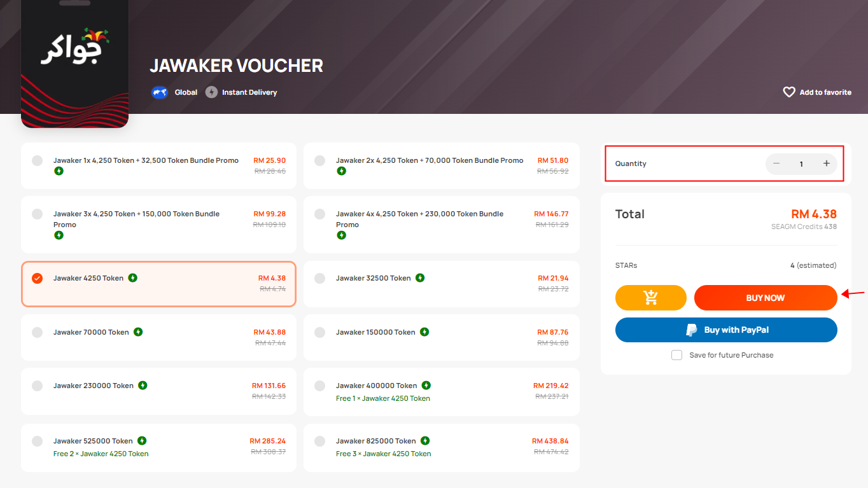
Task: Click the selected Jawaker 4250 Token radio
Action: [38, 278]
